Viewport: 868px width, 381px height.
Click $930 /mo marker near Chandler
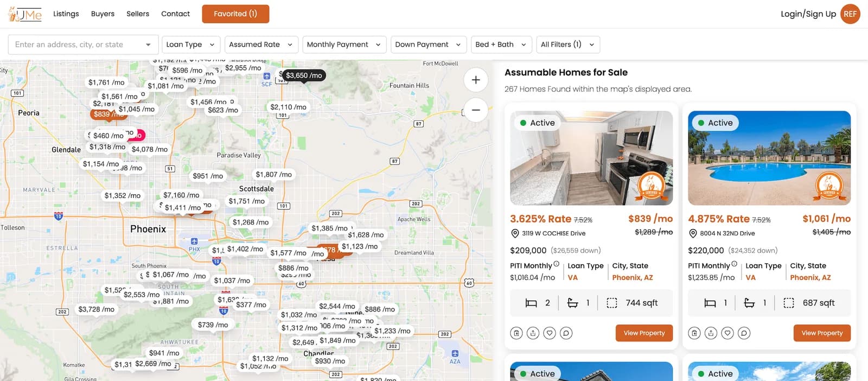tap(330, 361)
